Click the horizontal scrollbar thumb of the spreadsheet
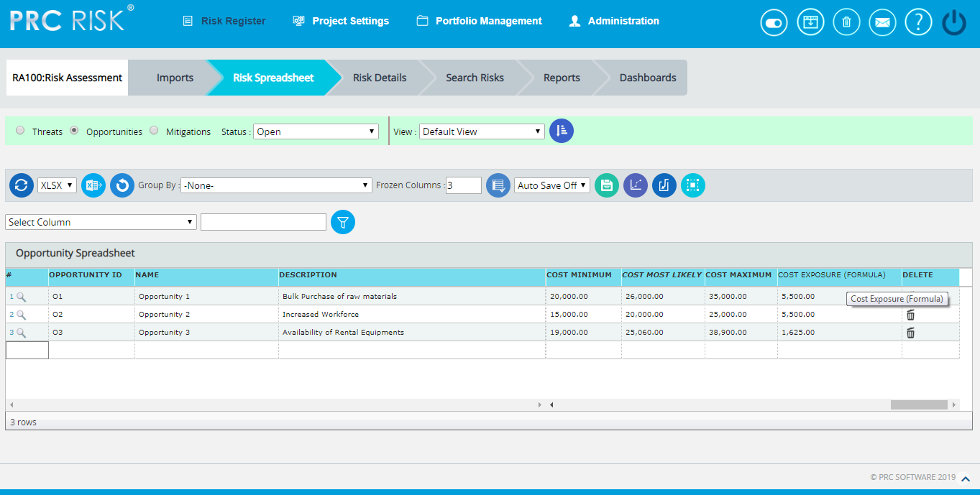The height and width of the screenshot is (495, 980). tap(919, 405)
